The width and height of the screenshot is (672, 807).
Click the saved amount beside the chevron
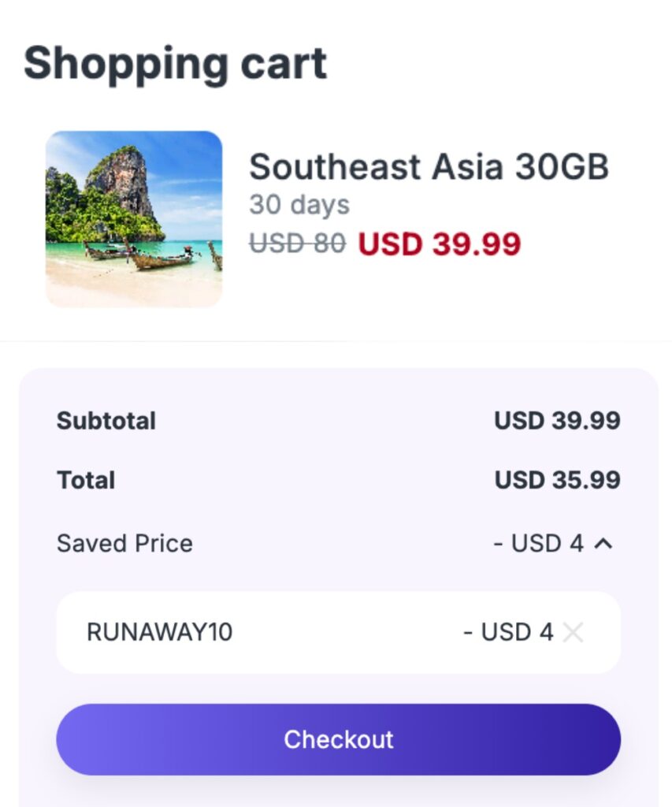click(539, 544)
